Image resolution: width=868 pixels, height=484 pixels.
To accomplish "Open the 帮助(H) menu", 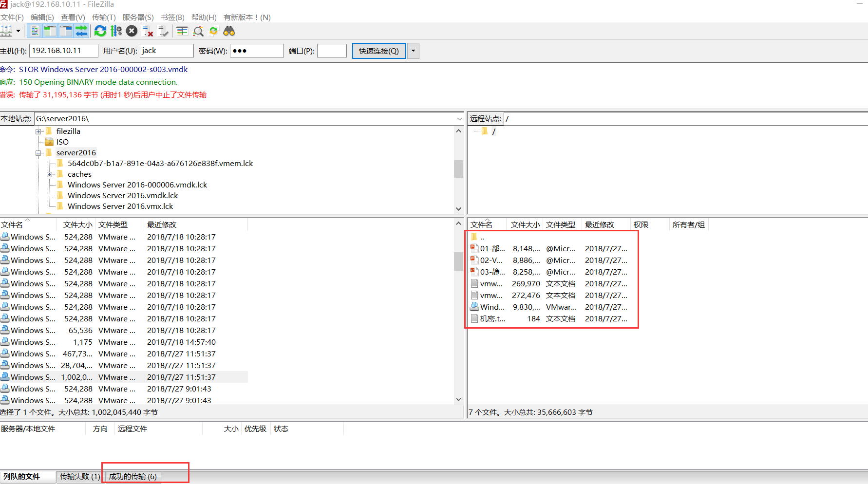I will point(204,17).
